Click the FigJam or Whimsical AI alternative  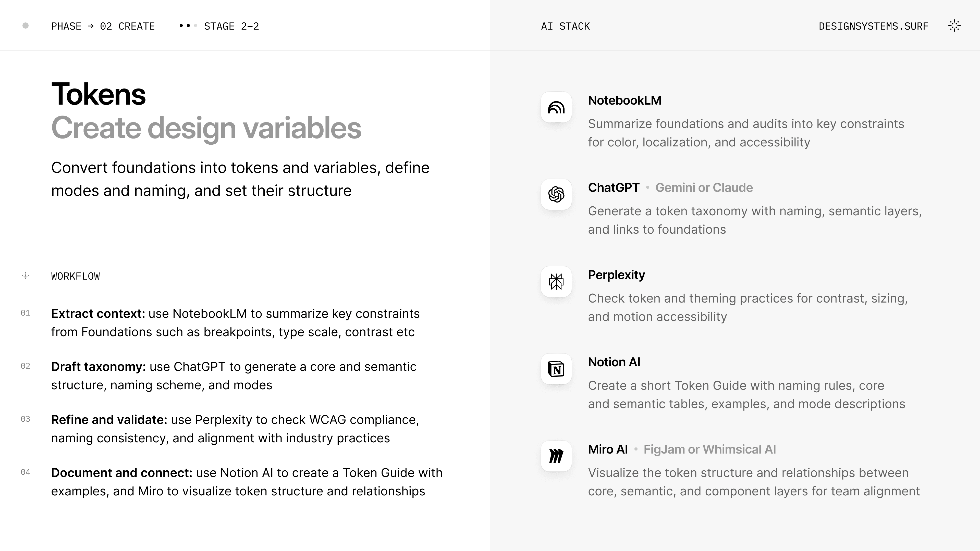click(709, 449)
